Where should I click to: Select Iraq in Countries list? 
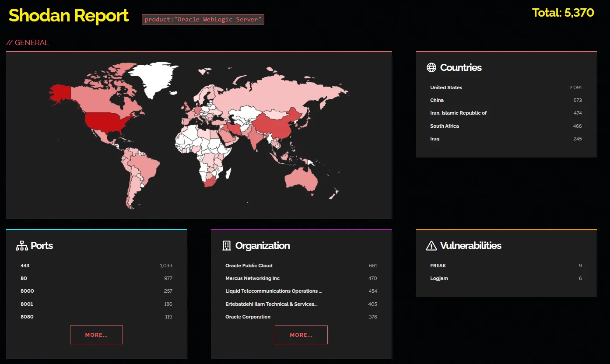tap(435, 139)
